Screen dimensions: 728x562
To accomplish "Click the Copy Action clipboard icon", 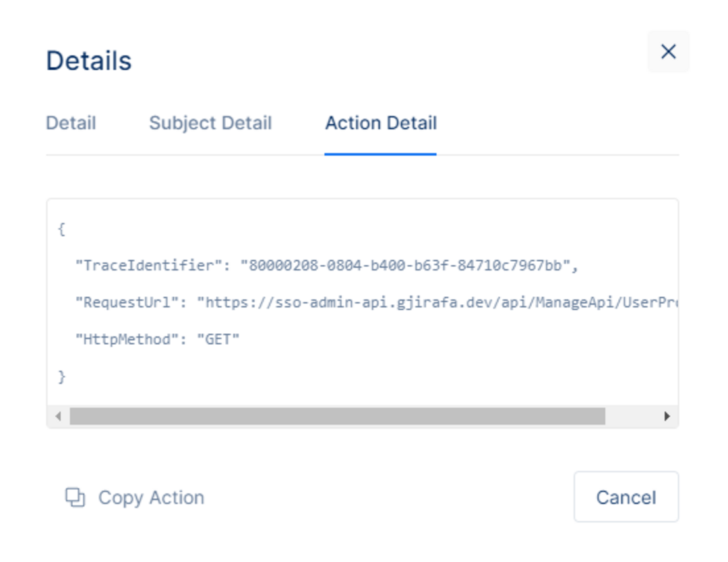I will pos(75,497).
